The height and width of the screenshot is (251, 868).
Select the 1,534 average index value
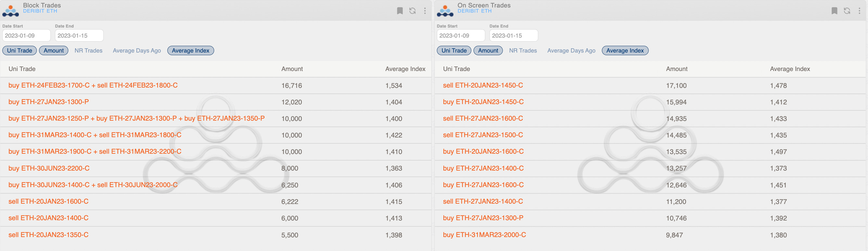(x=394, y=86)
